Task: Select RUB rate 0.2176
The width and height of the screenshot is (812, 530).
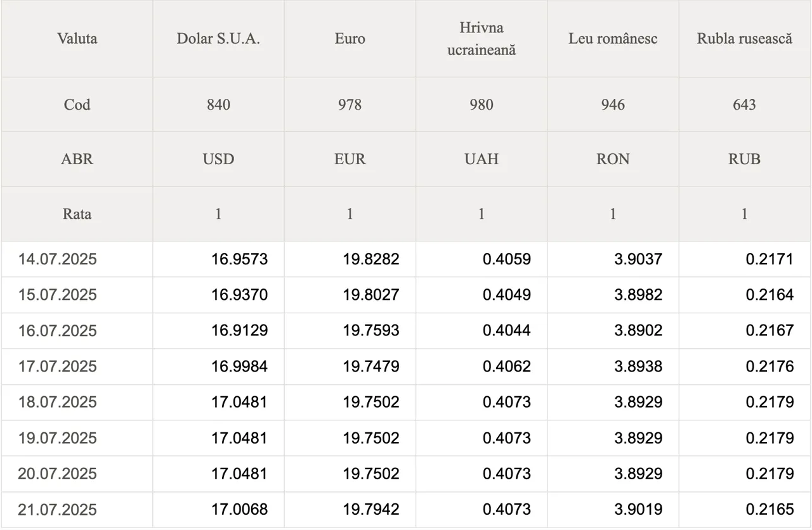Action: pyautogui.click(x=769, y=366)
